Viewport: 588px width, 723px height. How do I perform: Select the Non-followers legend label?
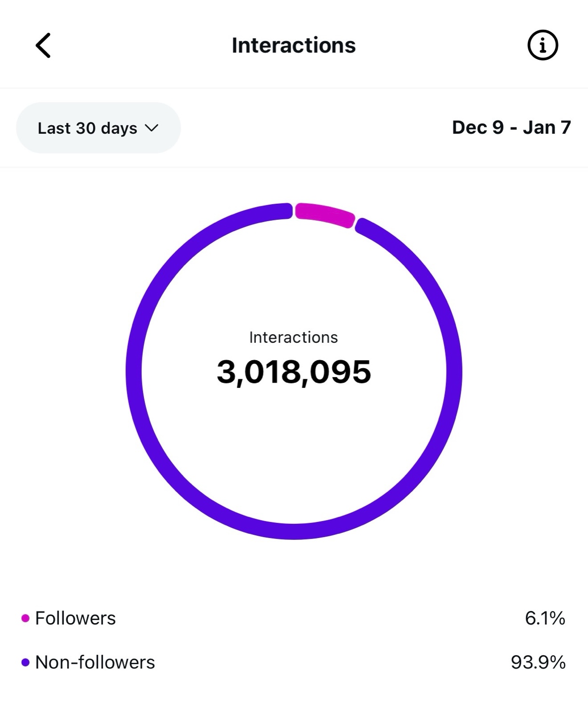pyautogui.click(x=95, y=663)
